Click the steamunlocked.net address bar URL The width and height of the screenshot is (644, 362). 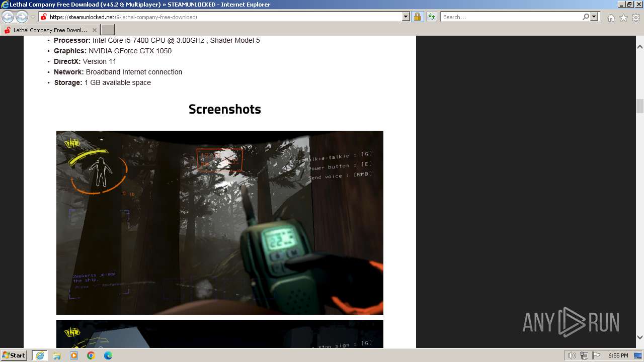pyautogui.click(x=123, y=17)
